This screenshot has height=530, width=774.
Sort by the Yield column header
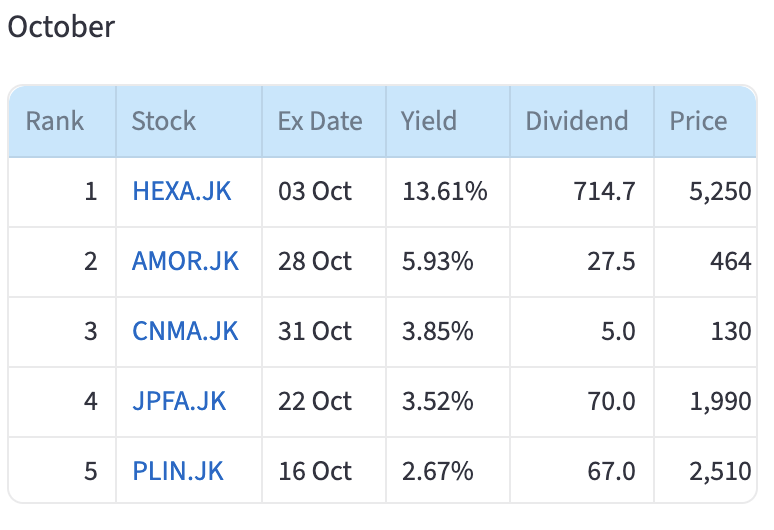[429, 122]
